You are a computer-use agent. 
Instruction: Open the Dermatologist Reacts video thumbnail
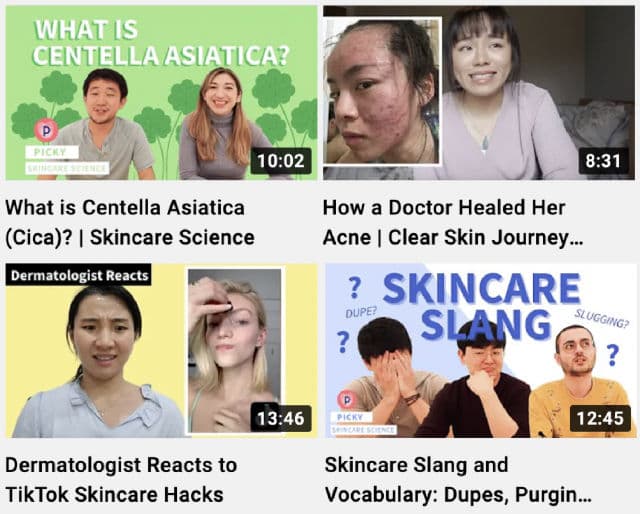(x=161, y=351)
